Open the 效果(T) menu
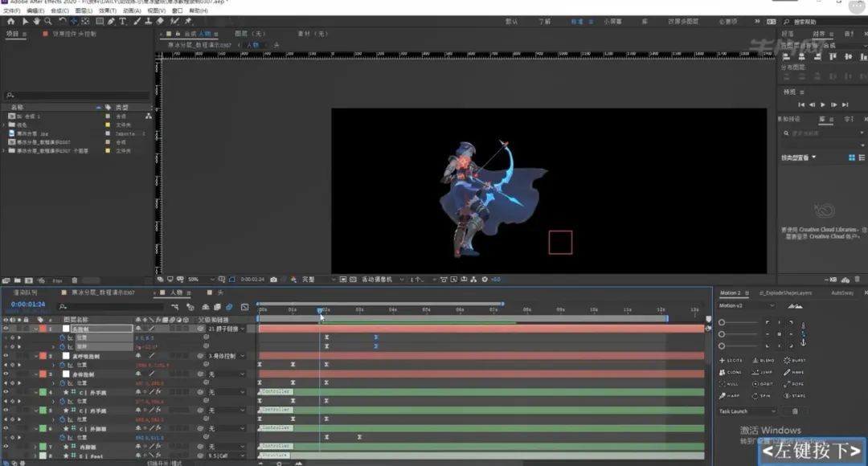 pos(108,11)
